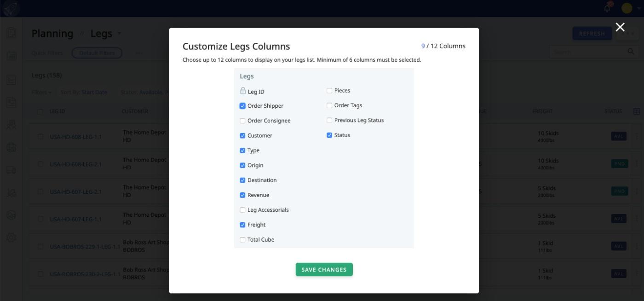Open the Status filter showing Available
The height and width of the screenshot is (301, 644).
[x=144, y=93]
